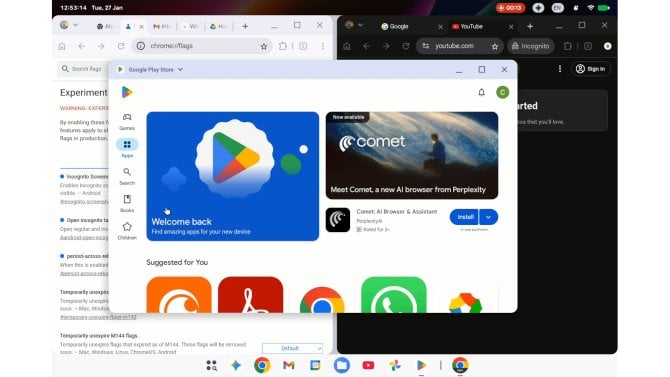Open Files app from the shelf

[341, 365]
